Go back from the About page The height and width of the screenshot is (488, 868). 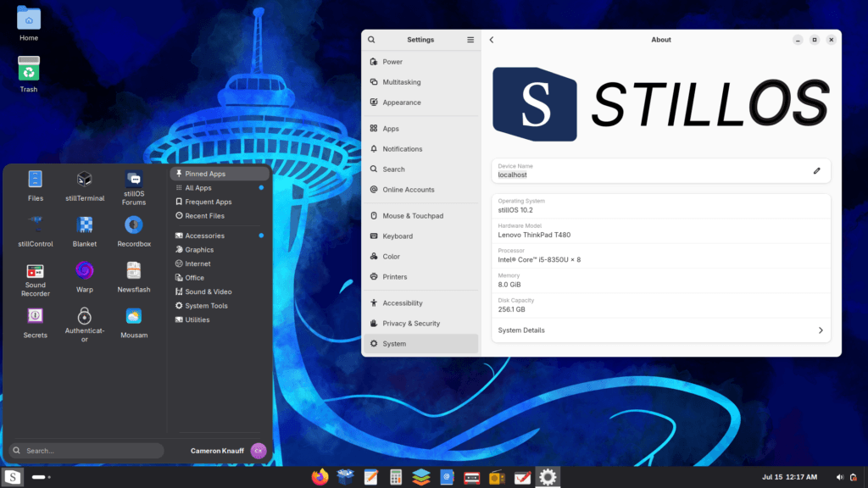(492, 40)
